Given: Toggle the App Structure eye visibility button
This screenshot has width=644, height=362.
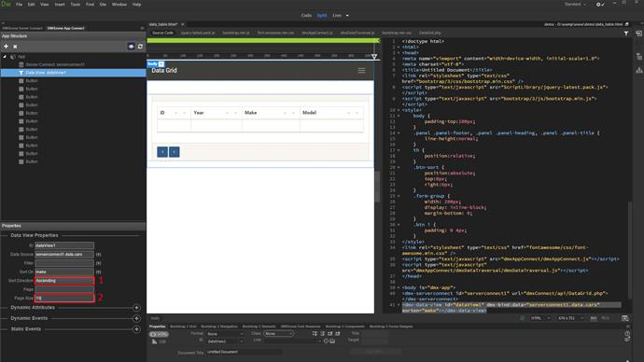Looking at the screenshot, I should click(x=131, y=47).
